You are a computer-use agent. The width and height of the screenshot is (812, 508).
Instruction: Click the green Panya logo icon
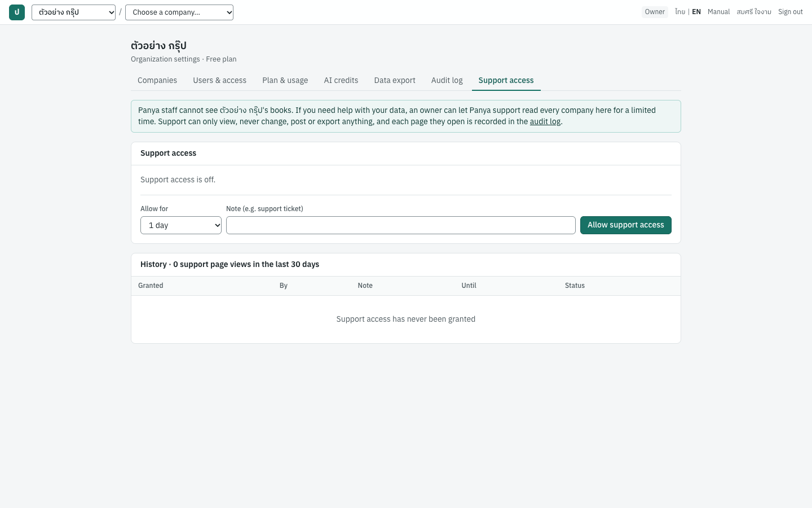pyautogui.click(x=17, y=12)
